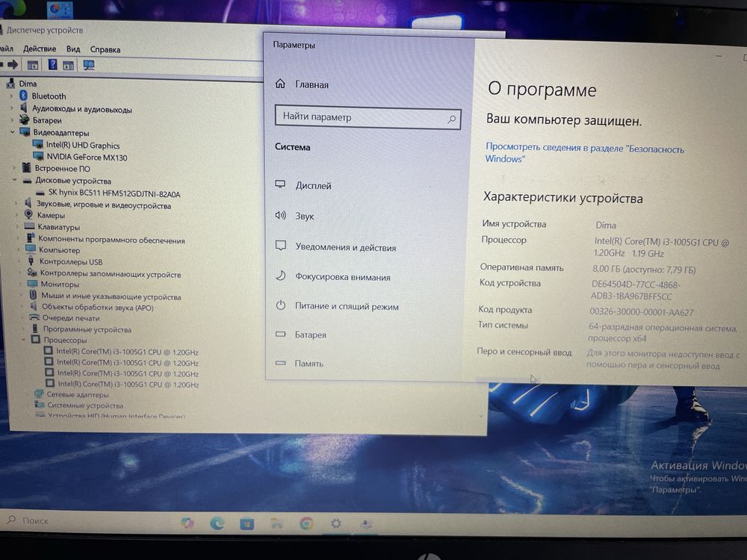Select Компоненты программного обеспечения row

pyautogui.click(x=111, y=240)
